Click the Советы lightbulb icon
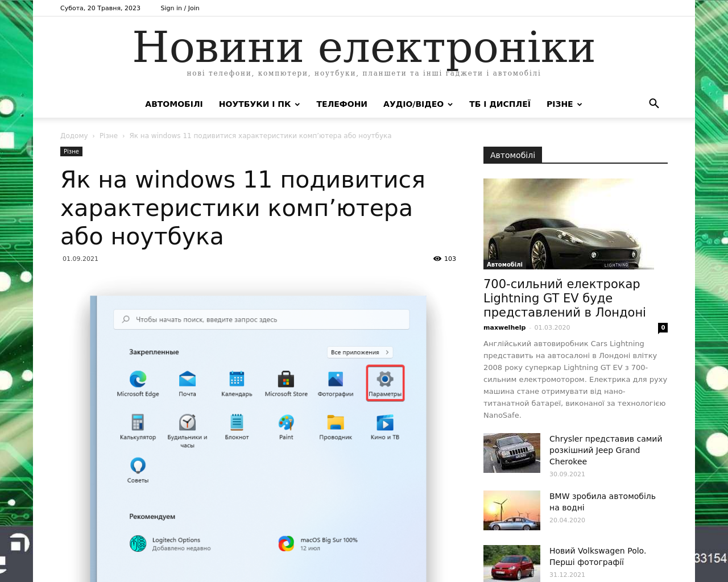 [x=138, y=465]
